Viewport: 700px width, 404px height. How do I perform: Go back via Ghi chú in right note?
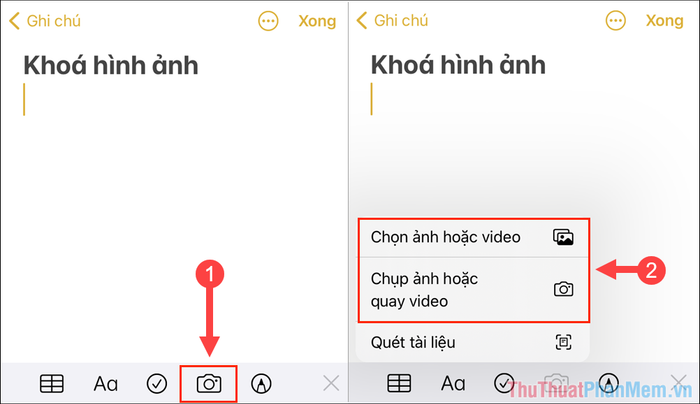(x=392, y=21)
